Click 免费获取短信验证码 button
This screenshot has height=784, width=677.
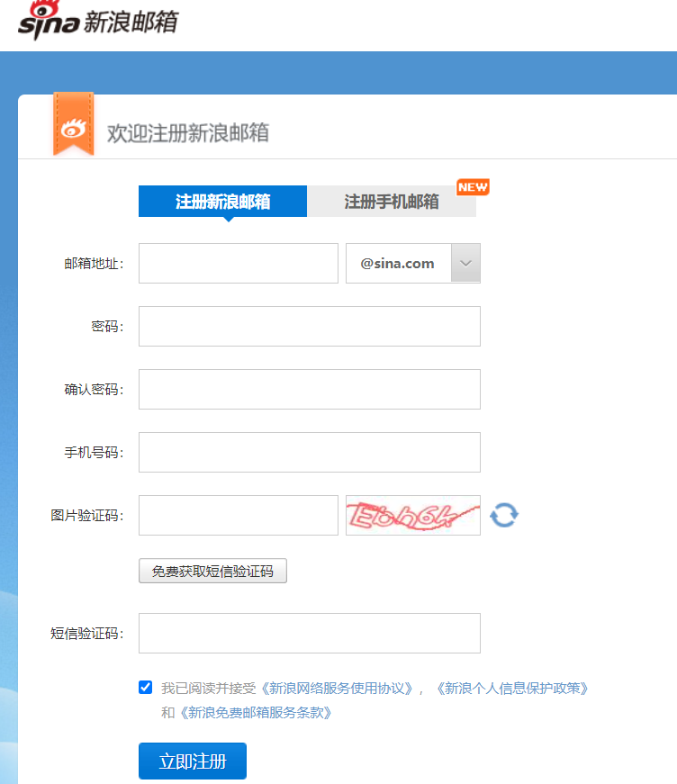pyautogui.click(x=212, y=571)
